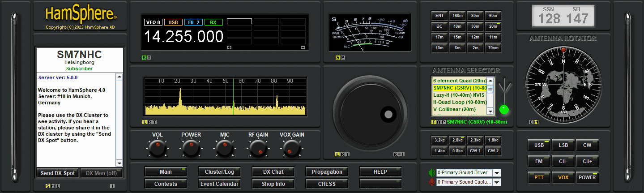The height and width of the screenshot is (193, 644).
Task: Click the R=T indicator below the tuning dial
Action: (399, 154)
